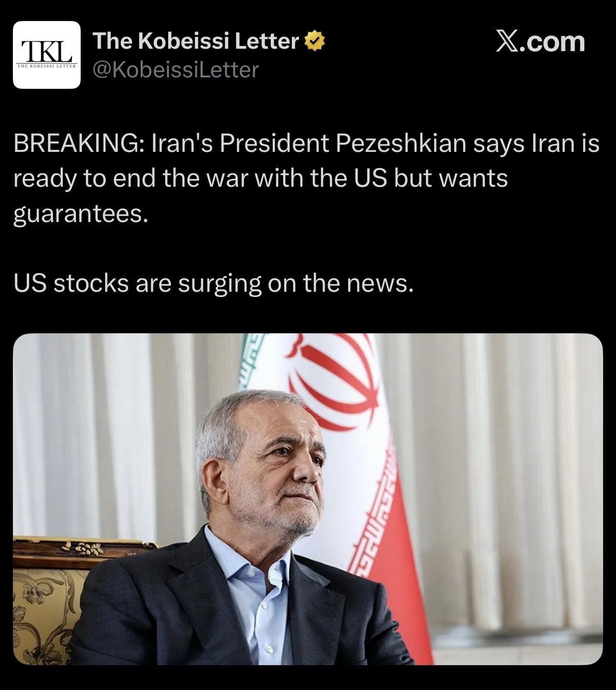The height and width of the screenshot is (690, 616).
Task: Click the '.com' part of watermark
Action: point(552,42)
